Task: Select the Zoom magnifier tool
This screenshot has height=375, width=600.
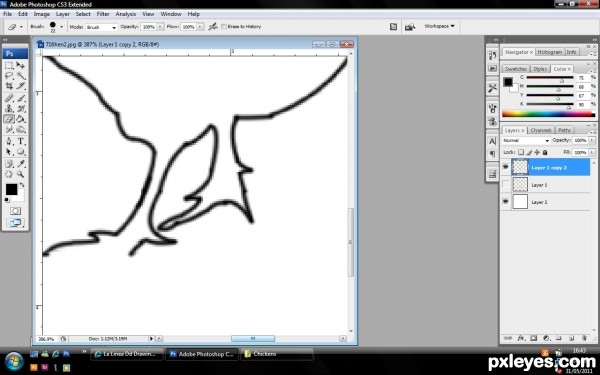Action: click(21, 174)
